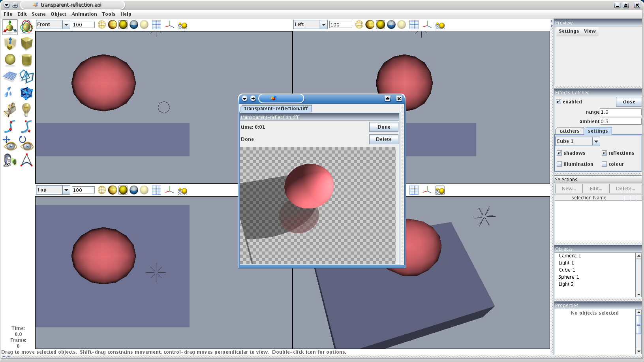
Task: Select the Rotate Object tool with rings
Action: (x=26, y=27)
